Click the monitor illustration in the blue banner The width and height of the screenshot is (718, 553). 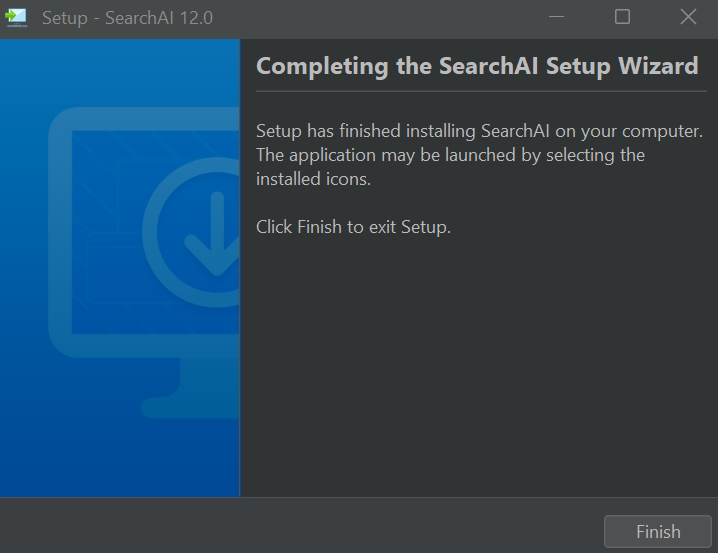(144, 262)
